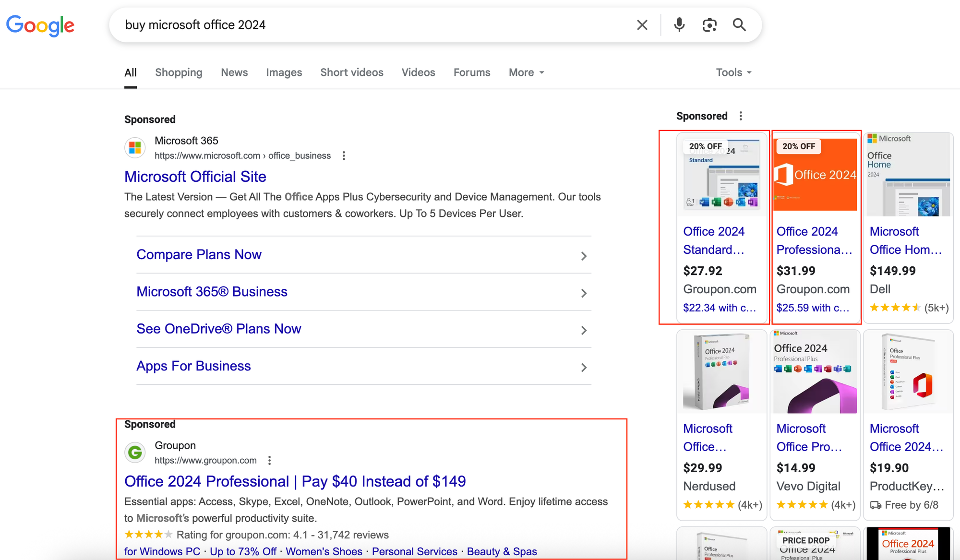960x560 pixels.
Task: Switch to the Shopping tab
Action: click(179, 72)
